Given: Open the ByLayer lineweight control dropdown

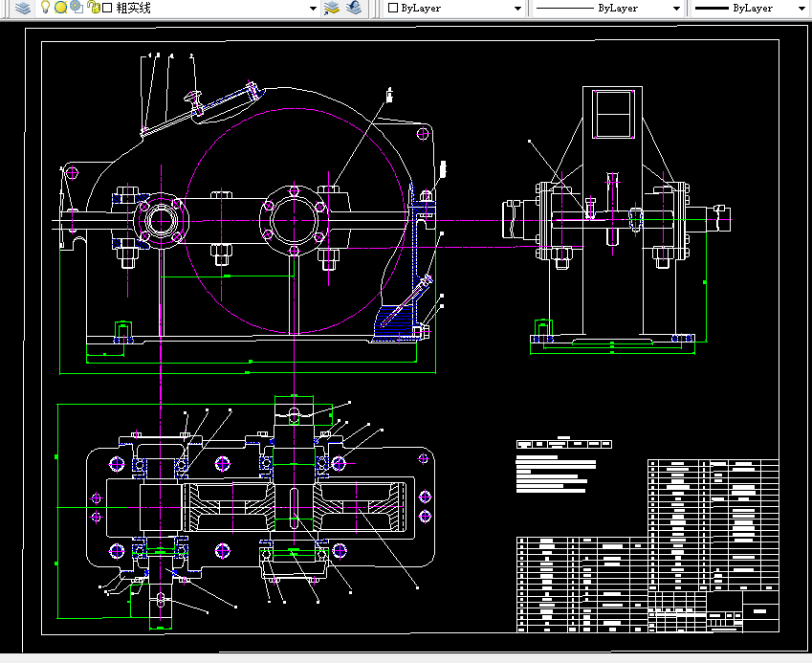Looking at the screenshot, I should pyautogui.click(x=800, y=8).
